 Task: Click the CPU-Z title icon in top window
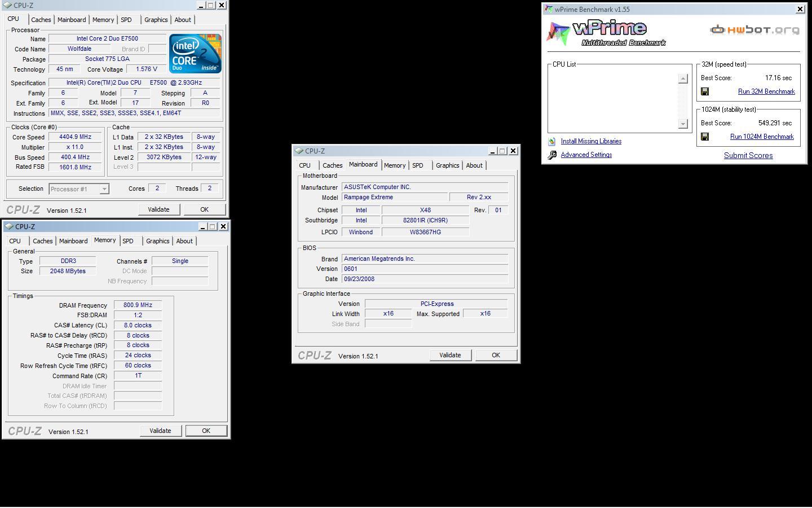pyautogui.click(x=8, y=5)
